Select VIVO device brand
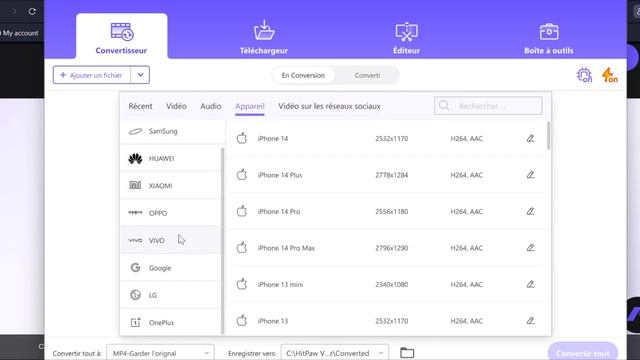The image size is (640, 360). tap(171, 240)
